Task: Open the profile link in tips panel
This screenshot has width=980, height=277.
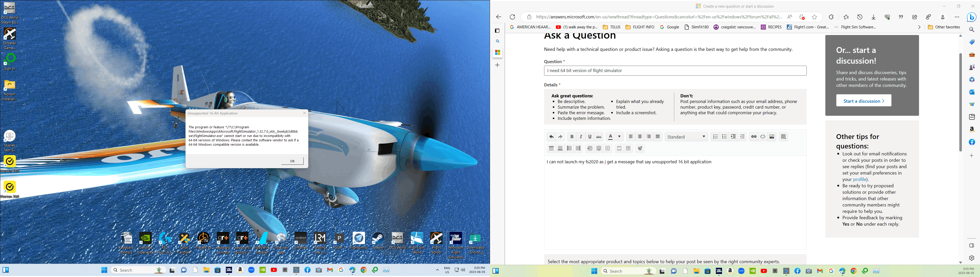Action: coord(859,179)
